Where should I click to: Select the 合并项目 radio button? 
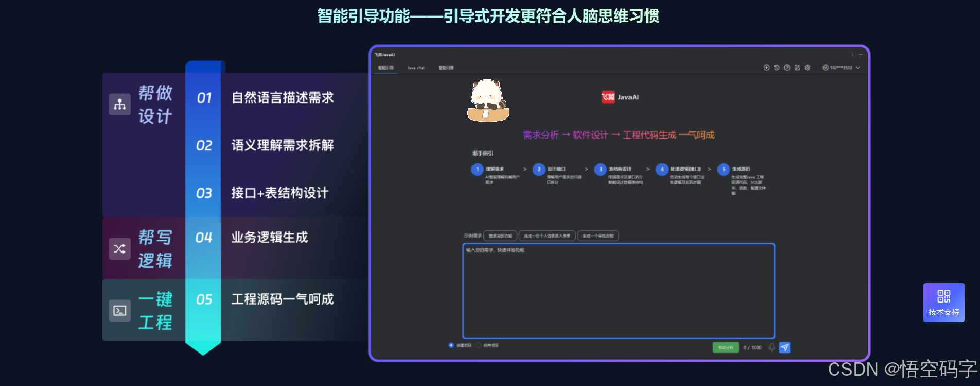click(478, 345)
